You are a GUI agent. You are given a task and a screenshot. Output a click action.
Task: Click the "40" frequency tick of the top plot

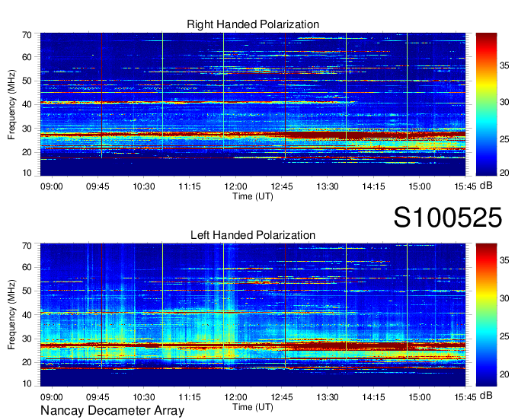[27, 104]
